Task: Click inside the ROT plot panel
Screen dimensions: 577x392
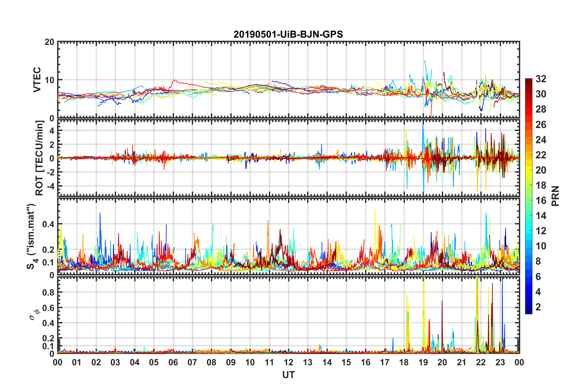Action: (288, 158)
